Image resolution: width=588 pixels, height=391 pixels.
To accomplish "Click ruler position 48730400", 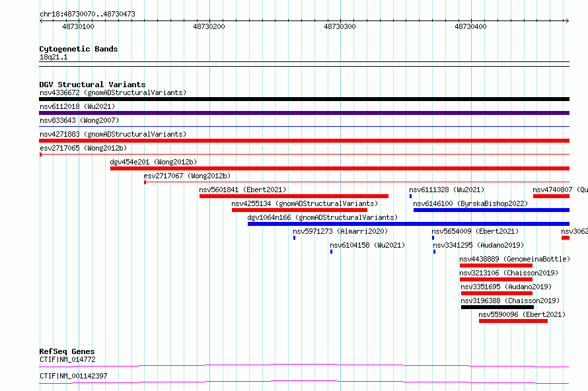I will click(470, 26).
